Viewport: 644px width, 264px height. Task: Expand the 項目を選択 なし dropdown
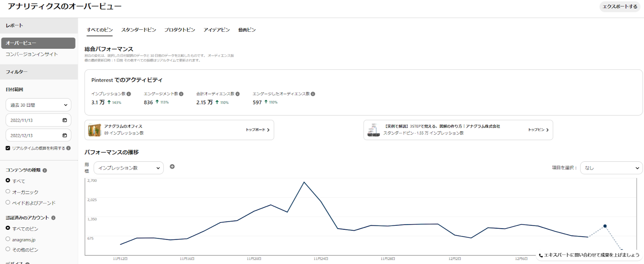[611, 168]
